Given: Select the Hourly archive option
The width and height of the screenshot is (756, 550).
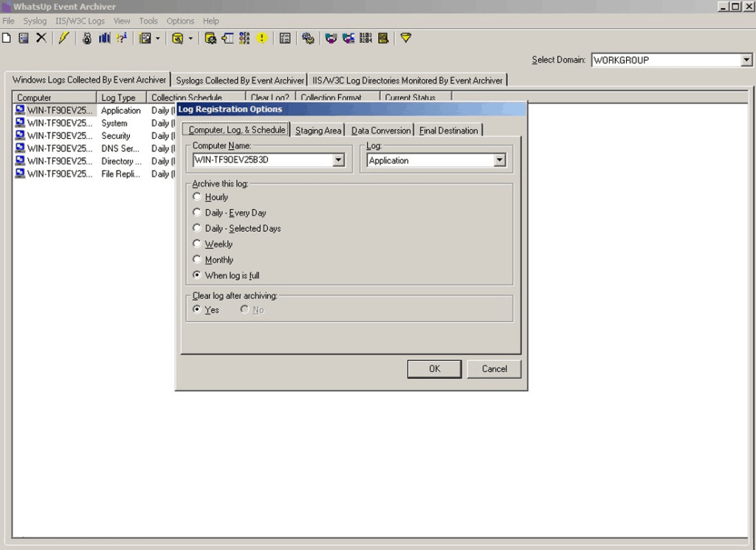Looking at the screenshot, I should [x=197, y=197].
